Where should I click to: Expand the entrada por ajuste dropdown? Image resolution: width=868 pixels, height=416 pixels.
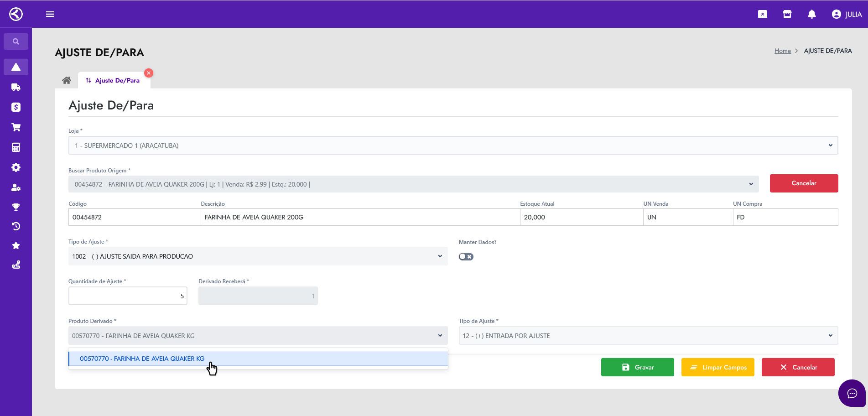point(648,336)
